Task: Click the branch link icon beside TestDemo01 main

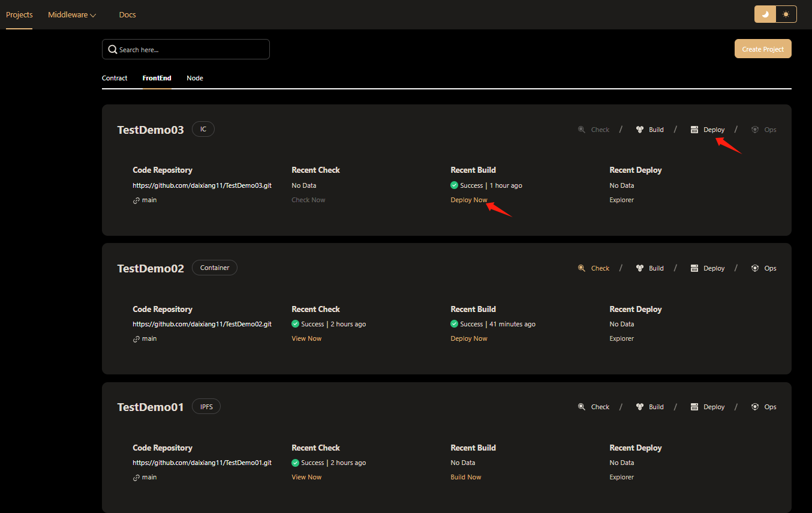Action: (136, 478)
